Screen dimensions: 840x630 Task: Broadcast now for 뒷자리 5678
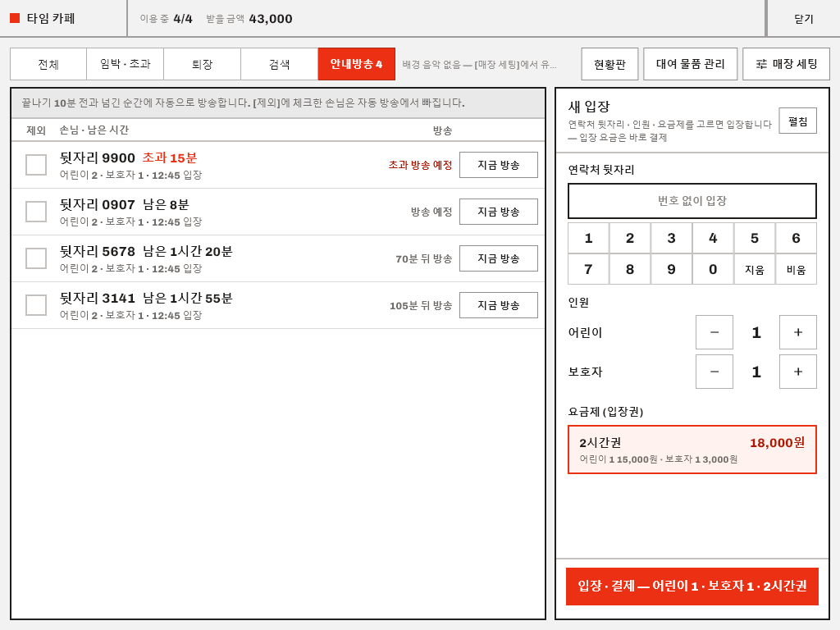point(499,258)
